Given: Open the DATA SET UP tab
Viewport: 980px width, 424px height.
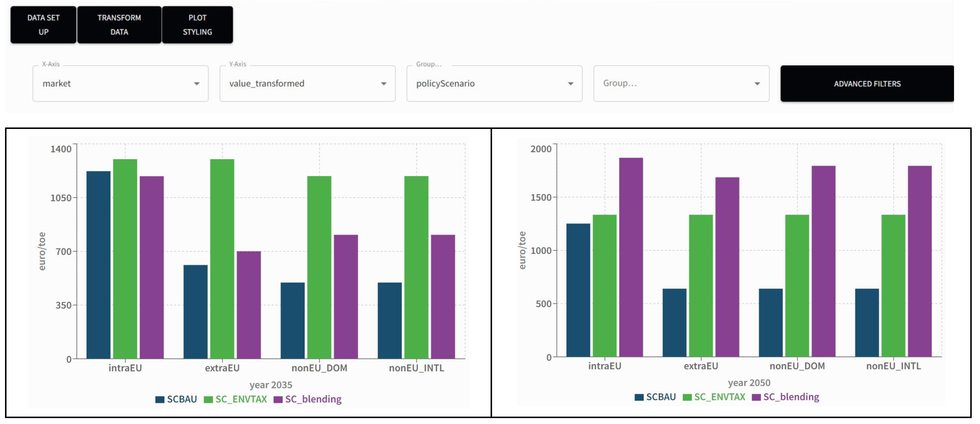Looking at the screenshot, I should click(x=43, y=25).
